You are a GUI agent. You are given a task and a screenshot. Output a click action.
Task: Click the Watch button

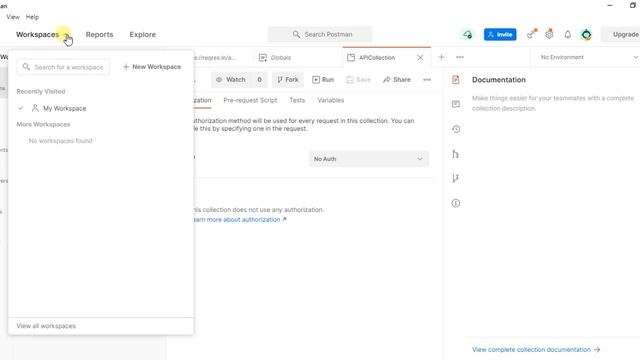pyautogui.click(x=231, y=80)
